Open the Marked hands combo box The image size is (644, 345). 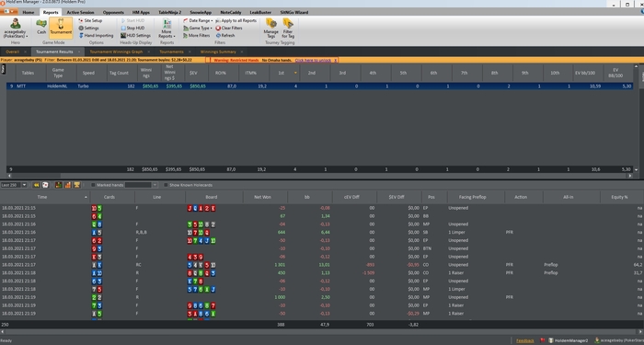point(142,185)
